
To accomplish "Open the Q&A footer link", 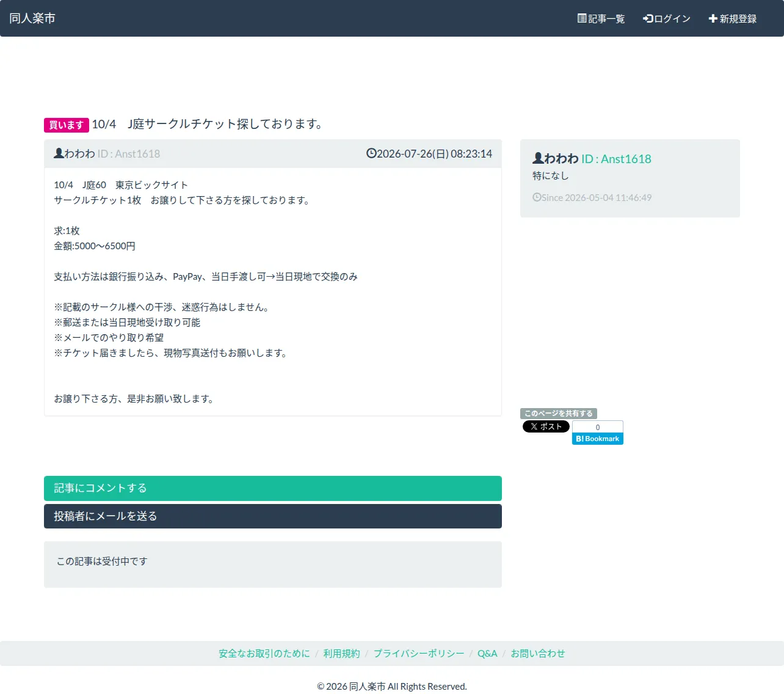I will [x=487, y=654].
